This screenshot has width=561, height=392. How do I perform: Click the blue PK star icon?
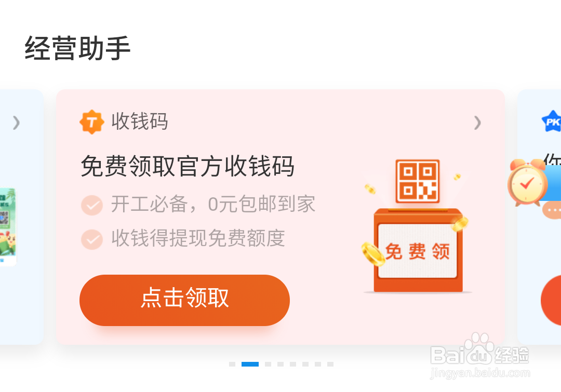pyautogui.click(x=552, y=121)
